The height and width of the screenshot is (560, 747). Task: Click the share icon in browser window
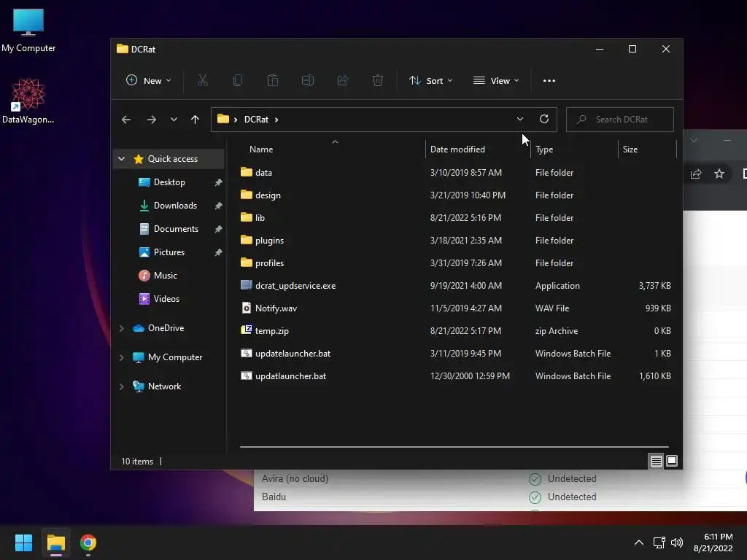pos(696,174)
